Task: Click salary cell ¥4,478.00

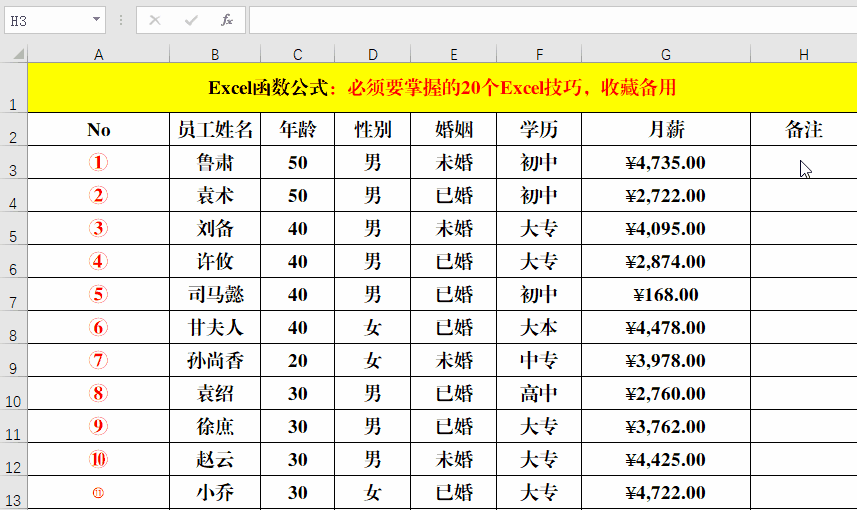Action: [666, 327]
